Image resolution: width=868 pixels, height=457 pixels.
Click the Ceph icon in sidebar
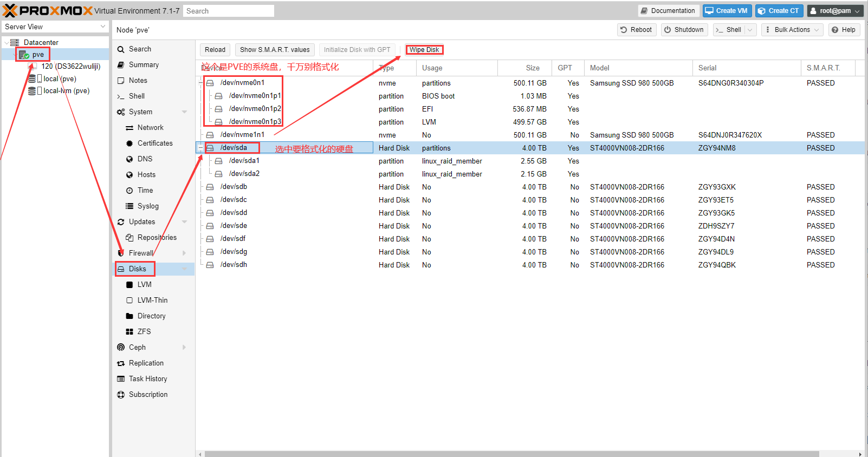point(121,347)
